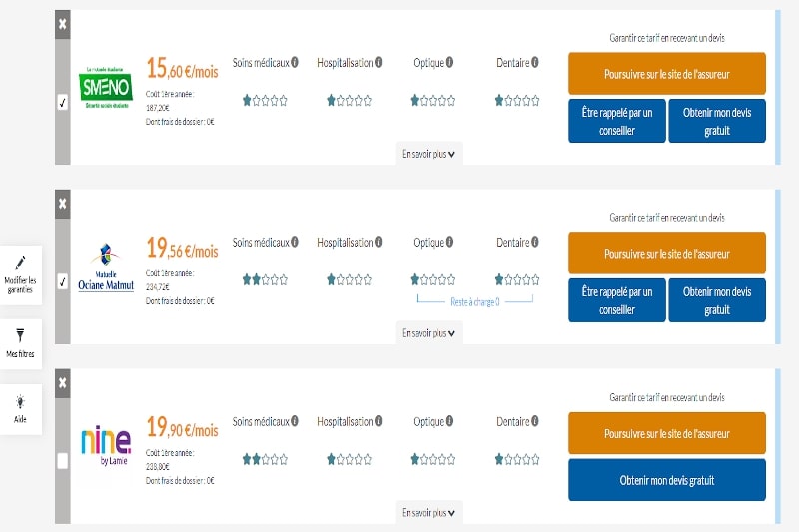Dismiss the Ociane Matmut offer card
The width and height of the screenshot is (799, 532).
pyautogui.click(x=63, y=203)
